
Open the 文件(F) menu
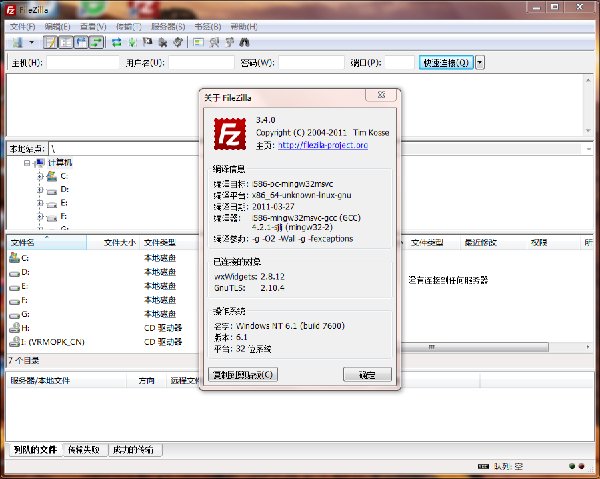click(x=22, y=27)
